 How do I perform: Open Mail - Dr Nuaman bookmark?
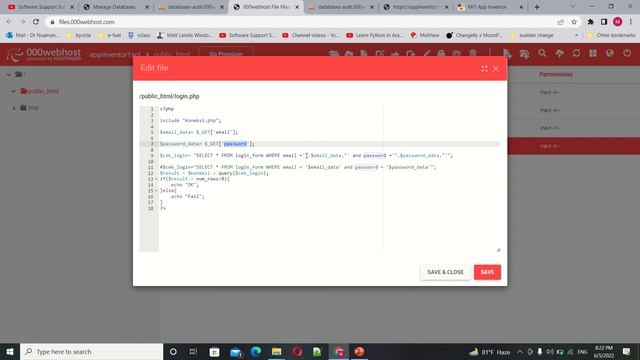point(33,36)
